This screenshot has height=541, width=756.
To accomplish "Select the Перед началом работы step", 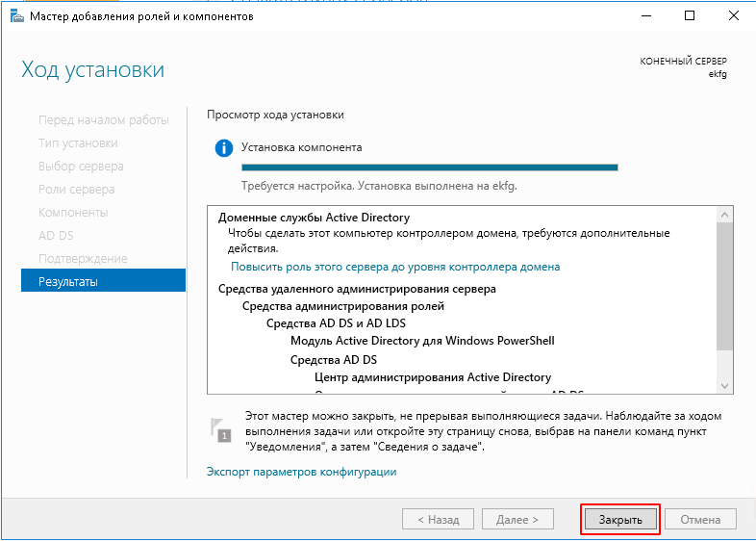I will [104, 119].
